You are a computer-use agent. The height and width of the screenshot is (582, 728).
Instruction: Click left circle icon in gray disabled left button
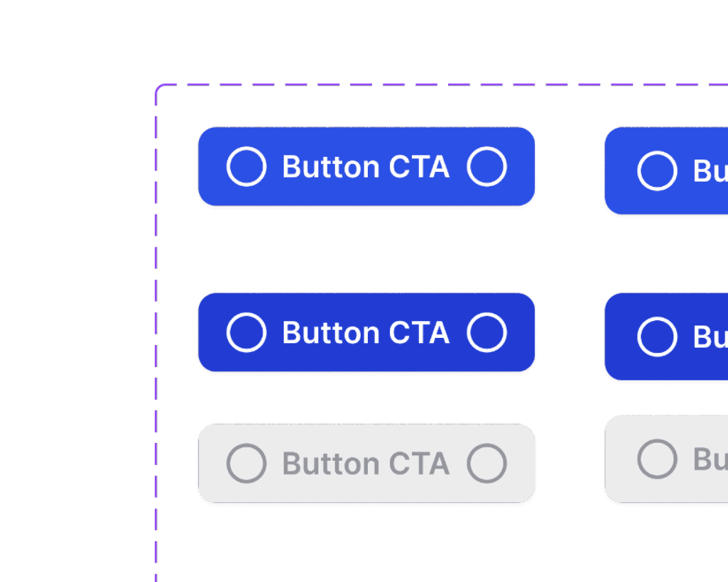tap(246, 463)
